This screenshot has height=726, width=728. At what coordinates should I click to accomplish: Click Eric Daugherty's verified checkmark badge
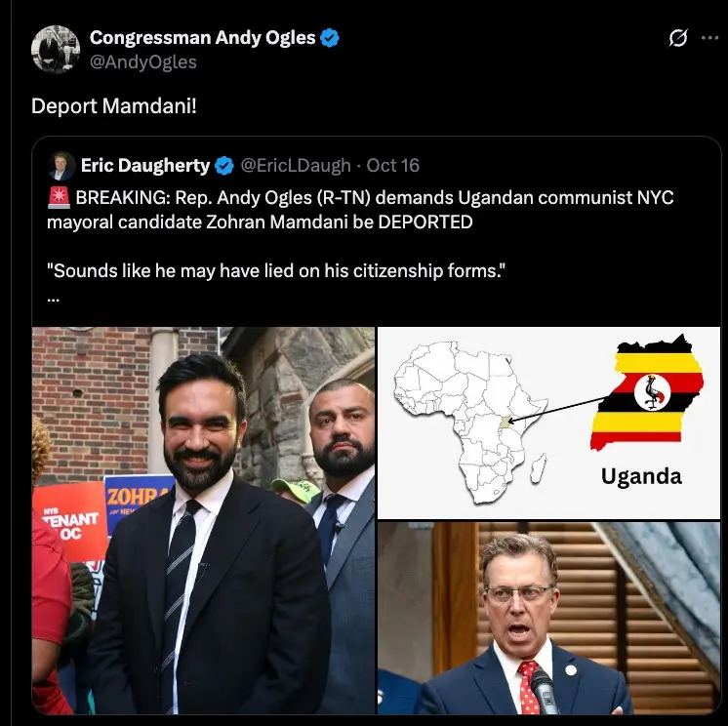[x=224, y=166]
